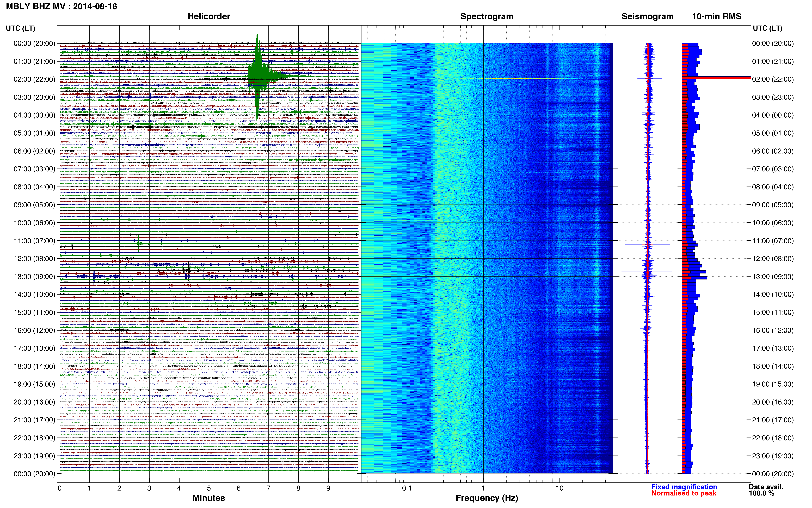
Task: Click the '2' tick on the Minutes axis
Action: coord(119,488)
